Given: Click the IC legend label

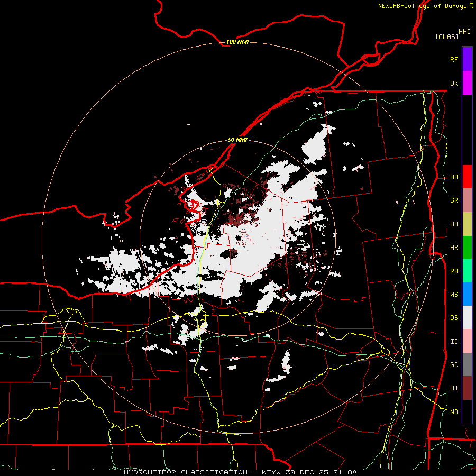Looking at the screenshot, I should pos(454,342).
